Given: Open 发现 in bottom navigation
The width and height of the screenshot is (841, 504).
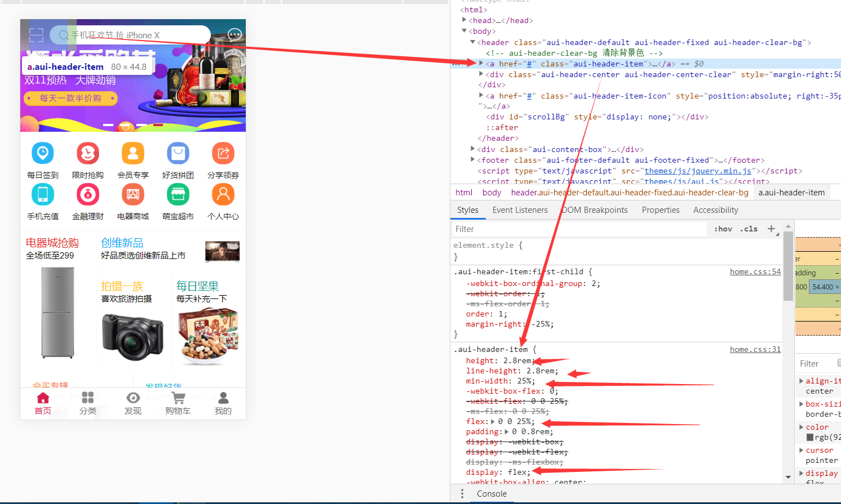Looking at the screenshot, I should pyautogui.click(x=133, y=404).
